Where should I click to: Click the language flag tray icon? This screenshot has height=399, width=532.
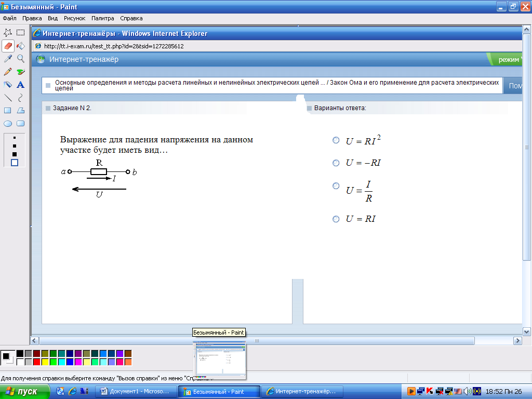[x=458, y=391]
